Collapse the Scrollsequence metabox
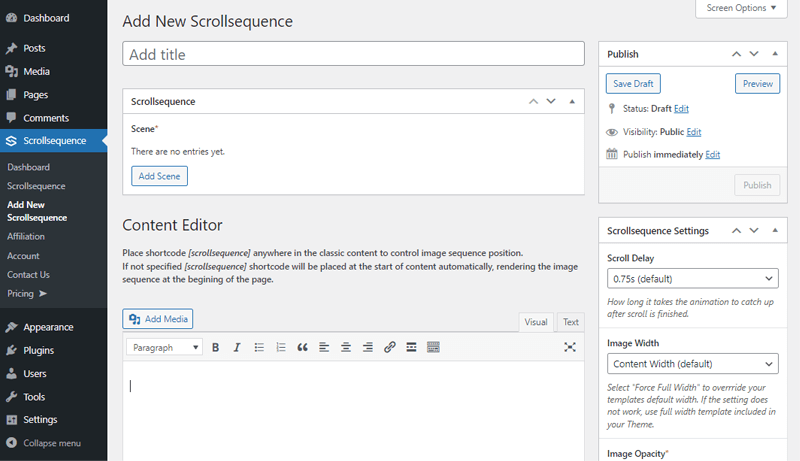 coord(572,101)
